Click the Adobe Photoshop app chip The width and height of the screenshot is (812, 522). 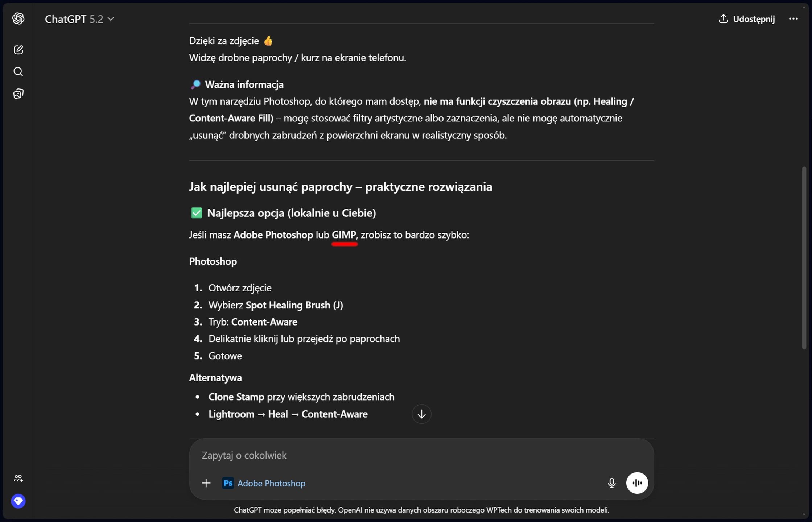pyautogui.click(x=264, y=483)
